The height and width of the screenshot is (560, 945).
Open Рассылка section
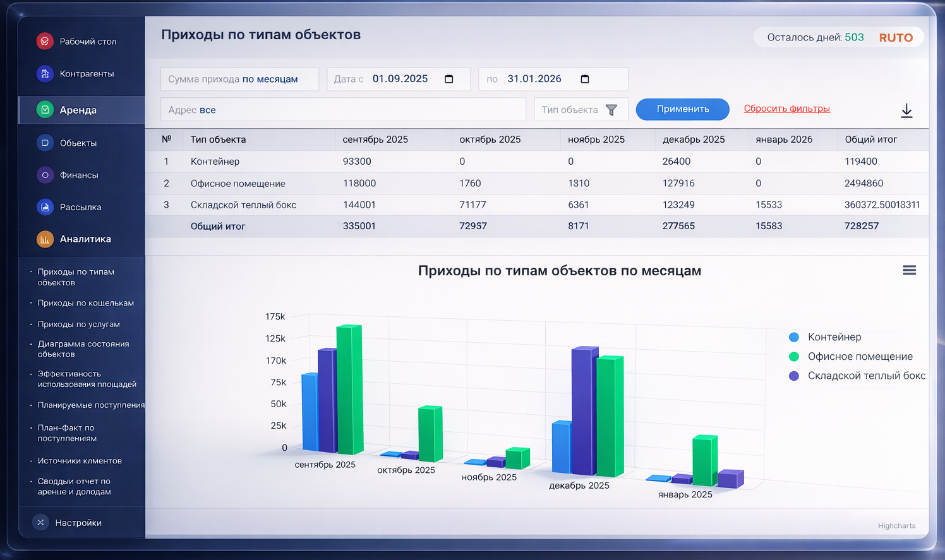click(x=80, y=208)
